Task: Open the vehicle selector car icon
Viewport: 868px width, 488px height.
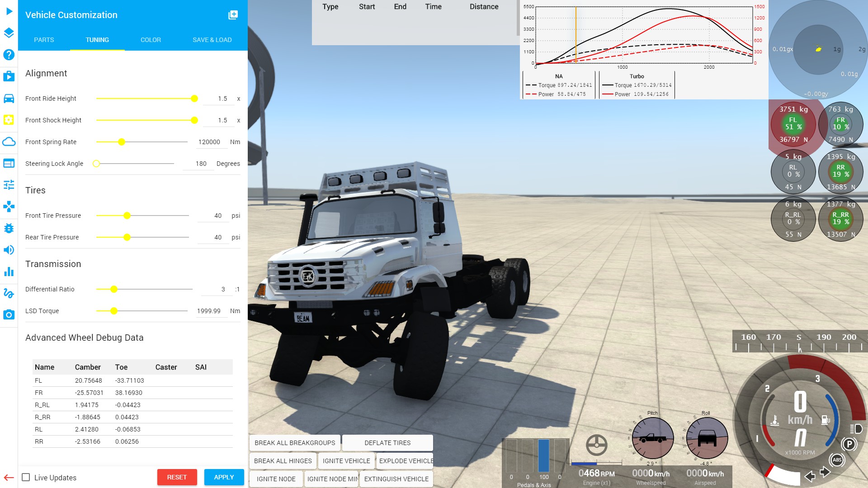Action: [9, 98]
